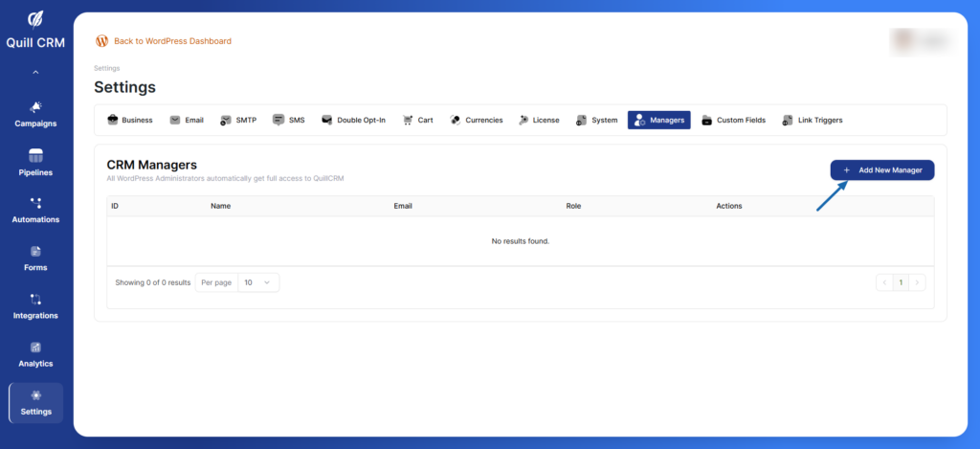Switch to the Link Triggers tab
The width and height of the screenshot is (980, 449).
(812, 121)
